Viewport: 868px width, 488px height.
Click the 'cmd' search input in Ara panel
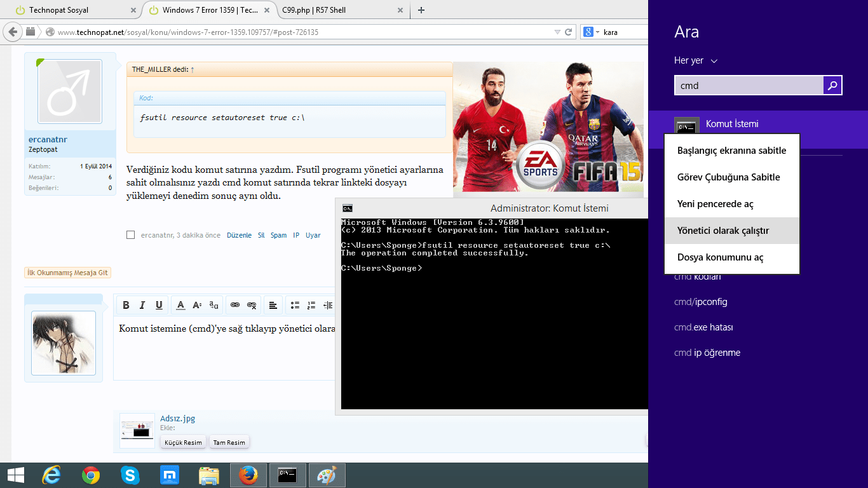click(749, 85)
